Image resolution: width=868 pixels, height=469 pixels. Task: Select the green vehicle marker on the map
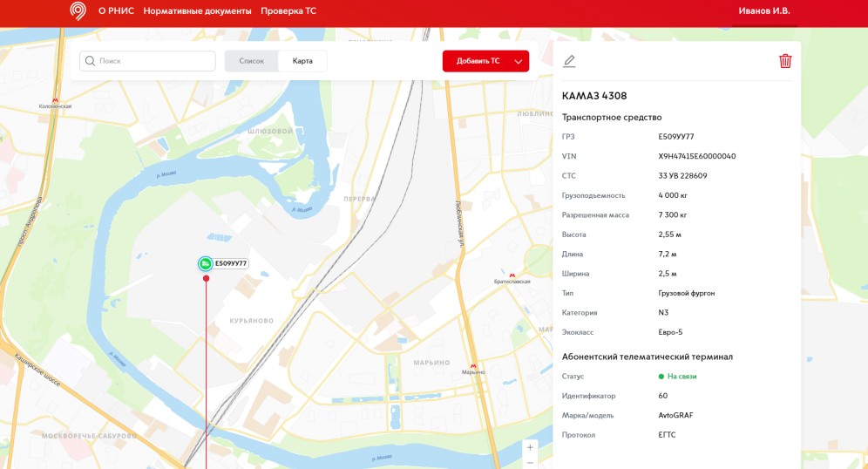[206, 263]
